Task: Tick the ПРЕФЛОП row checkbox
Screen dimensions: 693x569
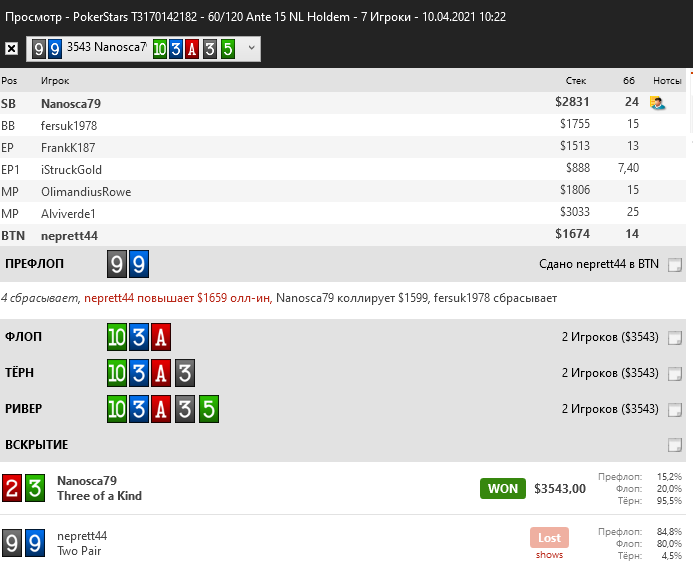Action: click(x=674, y=264)
